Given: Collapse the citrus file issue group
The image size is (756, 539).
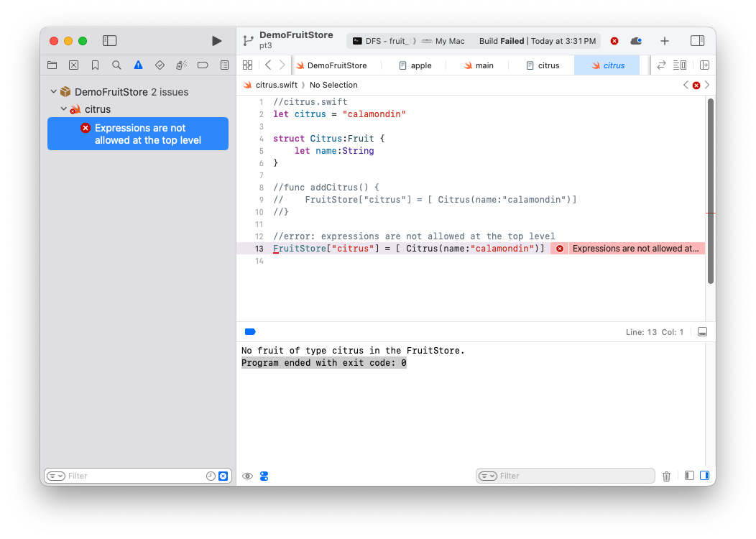Looking at the screenshot, I should pyautogui.click(x=64, y=109).
